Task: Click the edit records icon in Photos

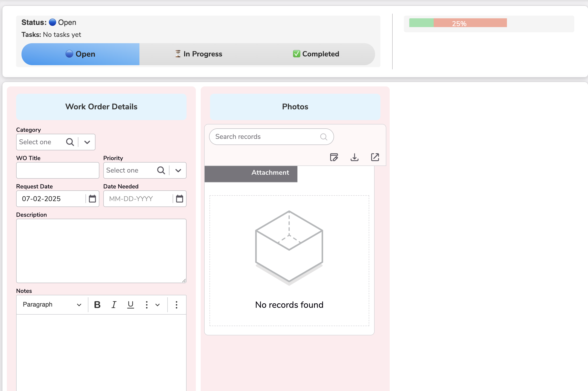Action: click(x=334, y=157)
